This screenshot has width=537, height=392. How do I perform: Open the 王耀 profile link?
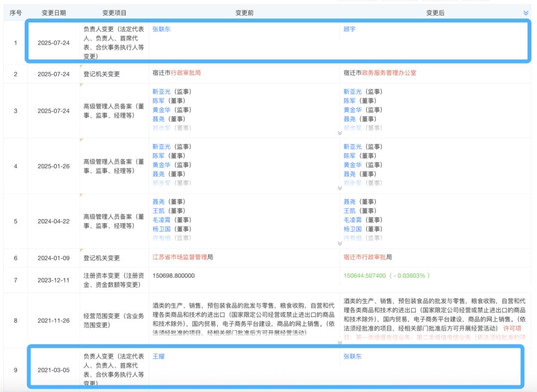point(158,356)
